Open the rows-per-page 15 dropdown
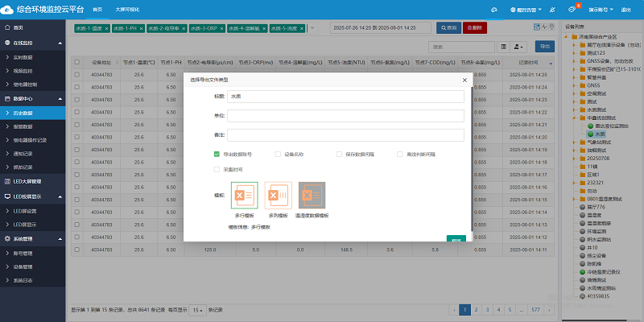Viewport: 644px width, 322px height. coord(197,309)
